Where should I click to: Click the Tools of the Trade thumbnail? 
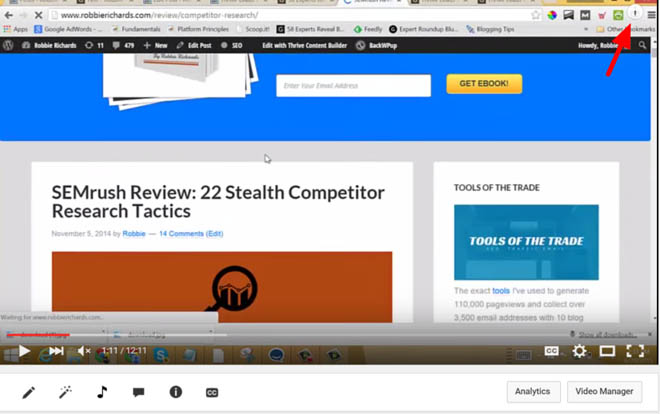point(526,242)
